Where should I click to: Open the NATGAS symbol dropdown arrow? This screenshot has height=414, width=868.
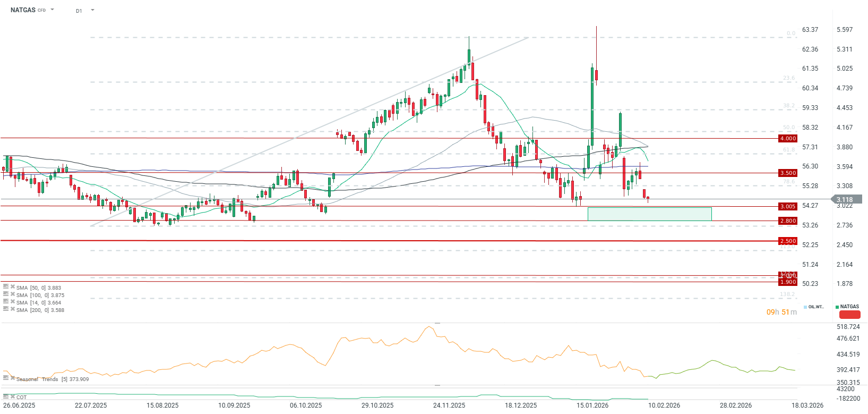52,10
